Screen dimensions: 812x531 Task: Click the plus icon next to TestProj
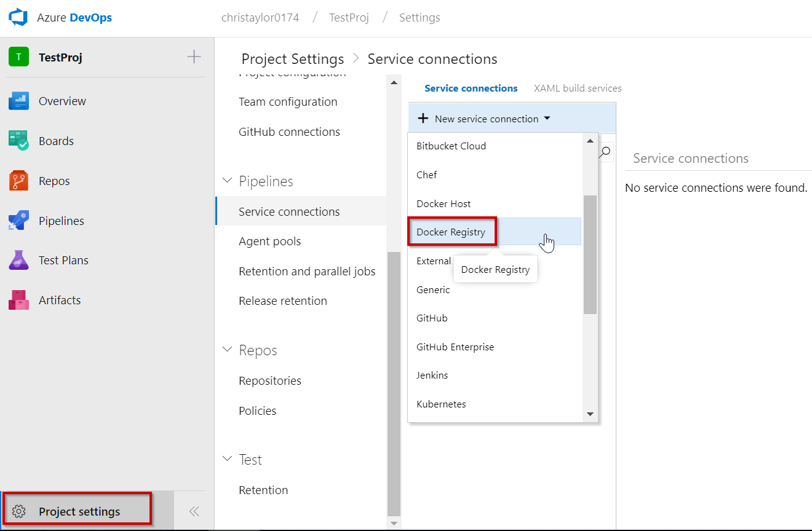194,57
